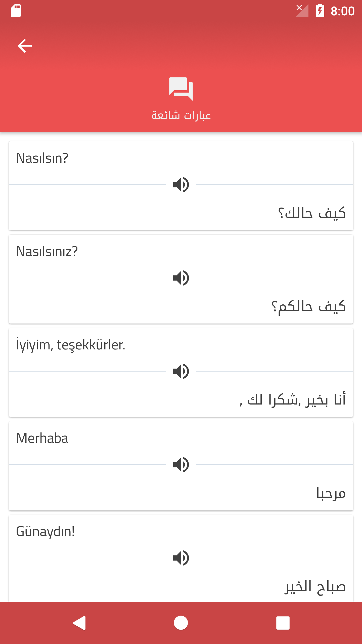Tap Android home navigation button
The height and width of the screenshot is (644, 362).
[181, 623]
